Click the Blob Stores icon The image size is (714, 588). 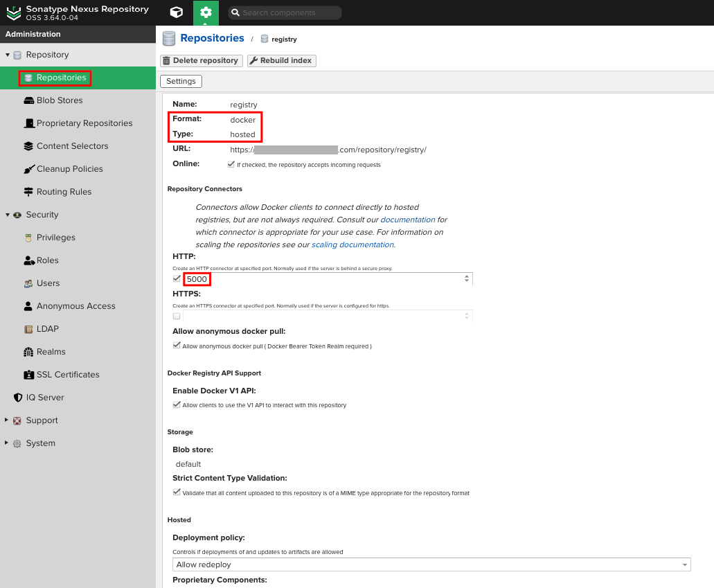[28, 100]
